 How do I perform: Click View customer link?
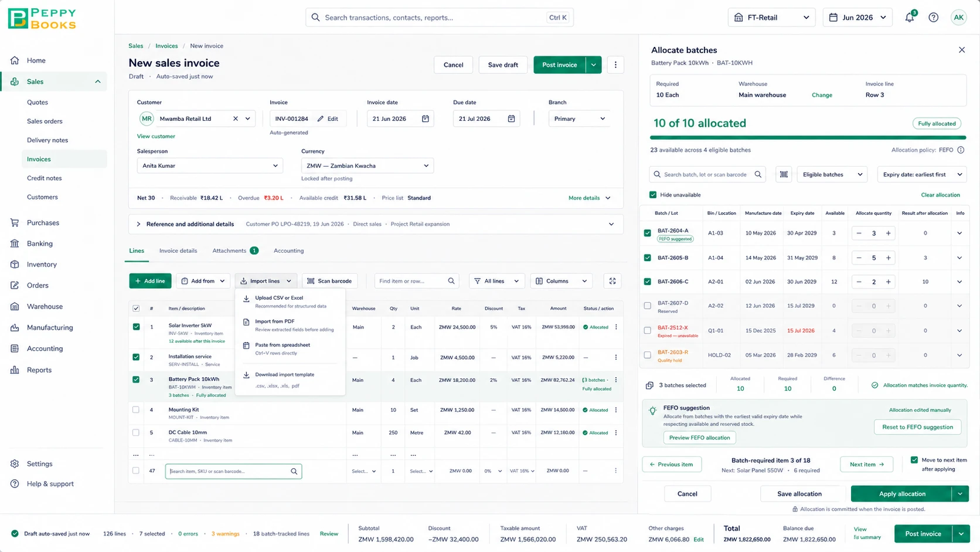point(156,136)
